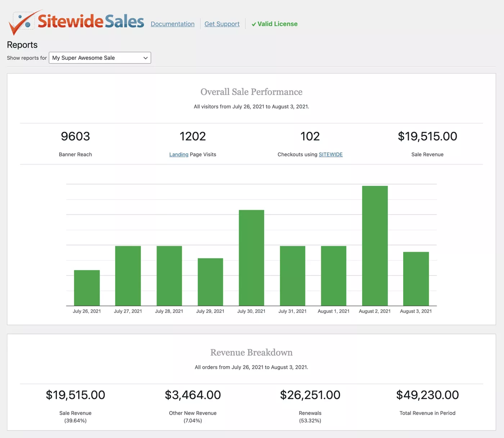Click the $19,515.00 Sale Revenue in Overall Performance
The width and height of the screenshot is (504, 438).
[x=427, y=136]
